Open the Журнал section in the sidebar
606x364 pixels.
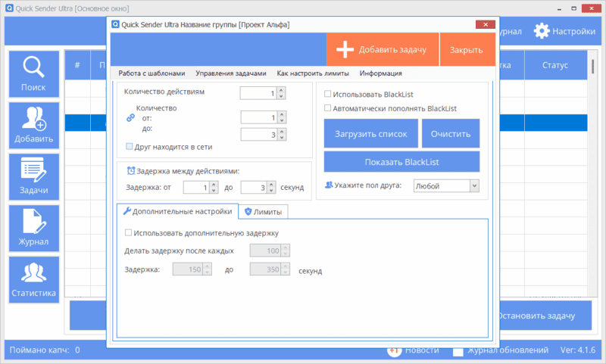pyautogui.click(x=34, y=228)
